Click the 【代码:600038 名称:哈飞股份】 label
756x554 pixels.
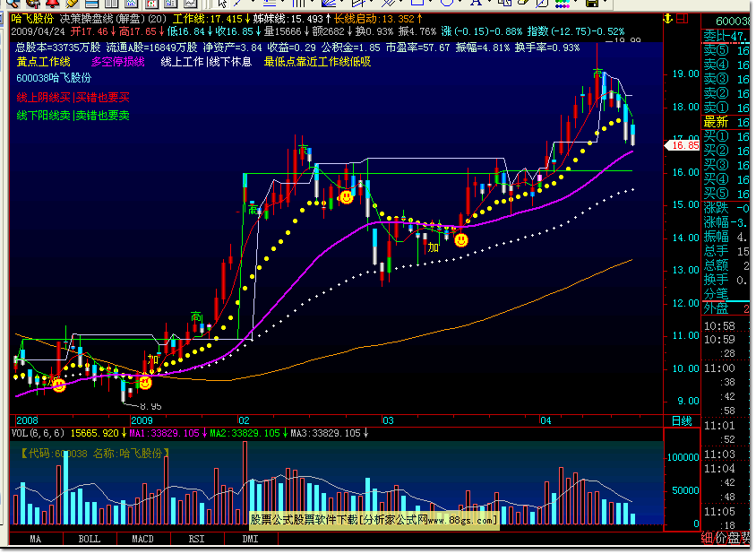(94, 453)
